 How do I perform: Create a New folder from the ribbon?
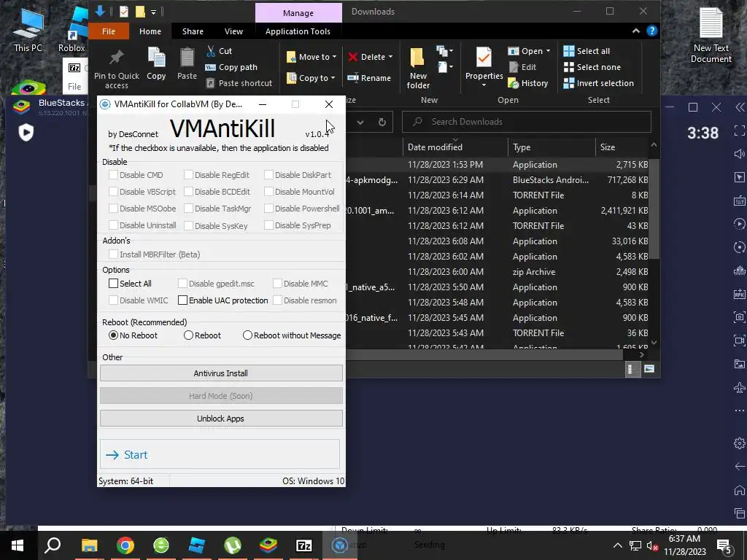click(418, 69)
